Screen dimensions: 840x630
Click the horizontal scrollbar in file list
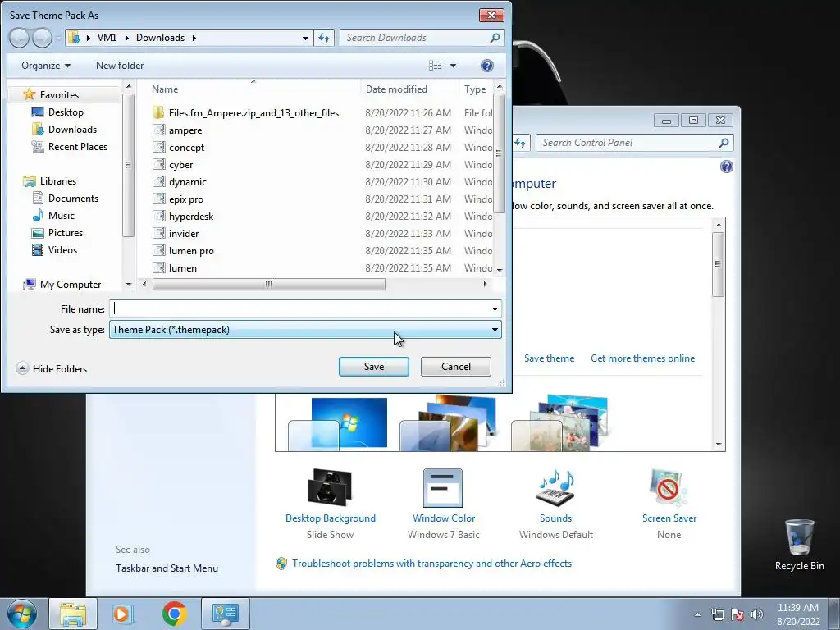pos(268,284)
